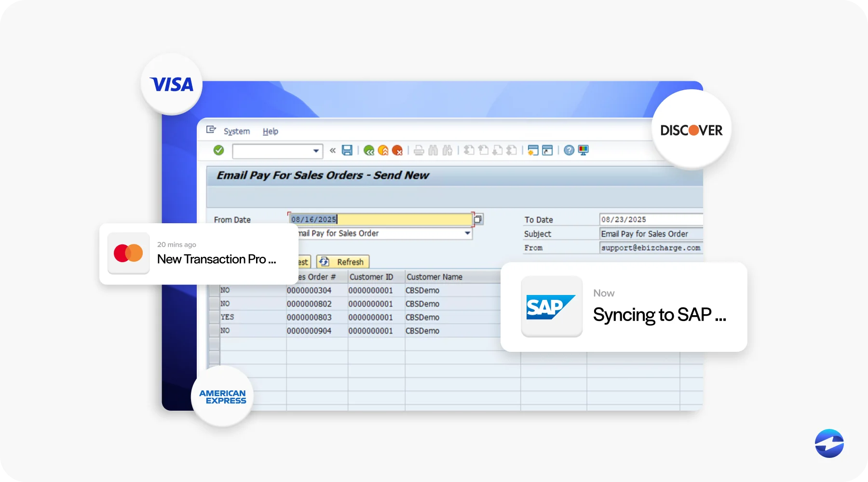
Task: Click the Help question mark icon
Action: pyautogui.click(x=569, y=150)
